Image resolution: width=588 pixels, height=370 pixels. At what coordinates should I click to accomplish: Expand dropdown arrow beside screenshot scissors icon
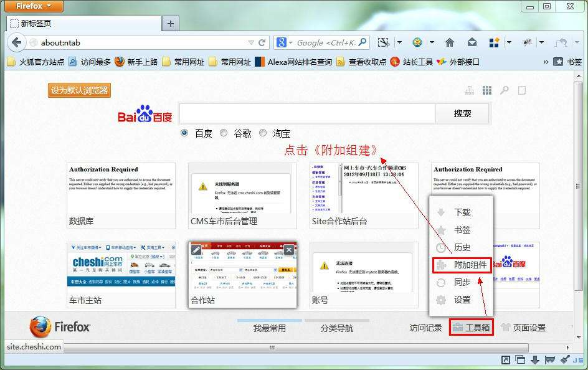(x=399, y=42)
